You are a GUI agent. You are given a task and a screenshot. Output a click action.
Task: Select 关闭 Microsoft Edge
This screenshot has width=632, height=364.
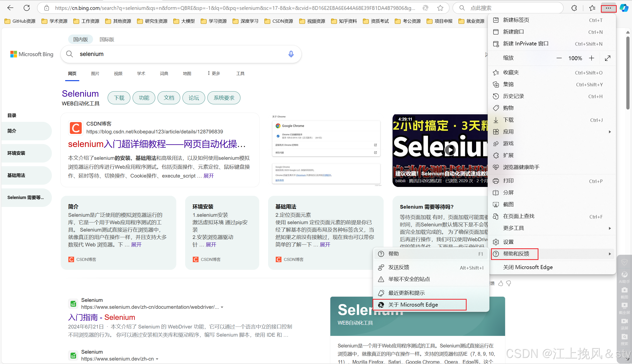552,267
